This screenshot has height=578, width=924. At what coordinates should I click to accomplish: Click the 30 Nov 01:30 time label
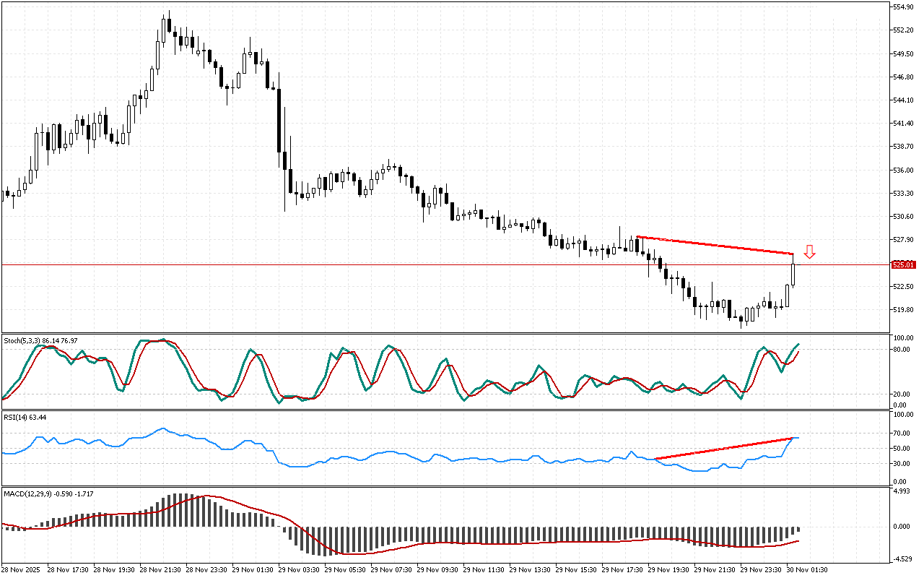pyautogui.click(x=807, y=569)
